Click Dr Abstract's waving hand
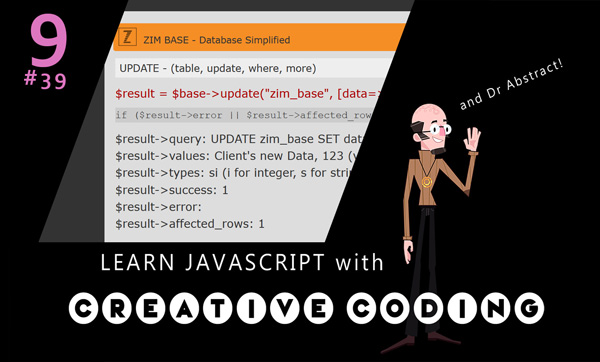This screenshot has width=600, height=362. [x=471, y=140]
